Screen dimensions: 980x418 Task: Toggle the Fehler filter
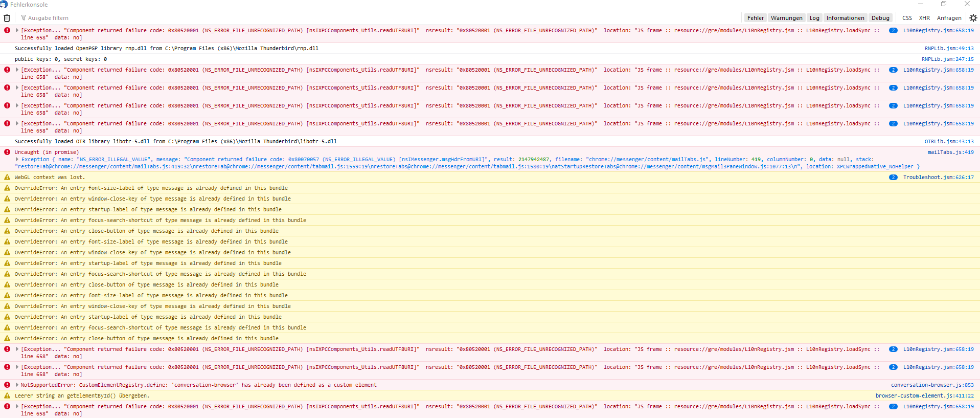[755, 18]
